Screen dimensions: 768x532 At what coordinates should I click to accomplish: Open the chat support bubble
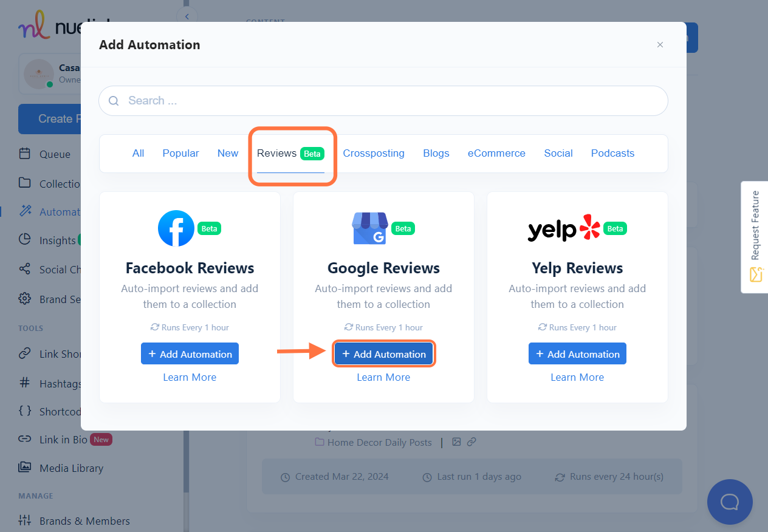coord(730,502)
